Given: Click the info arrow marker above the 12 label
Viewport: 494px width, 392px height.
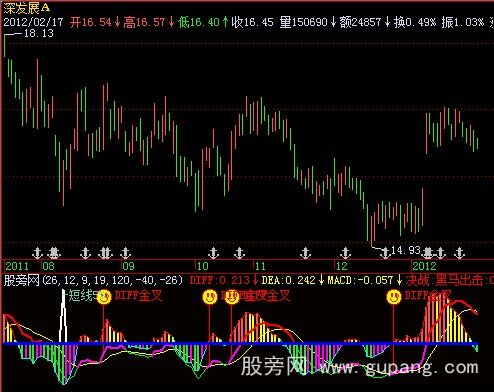Looking at the screenshot, I should coord(345,253).
